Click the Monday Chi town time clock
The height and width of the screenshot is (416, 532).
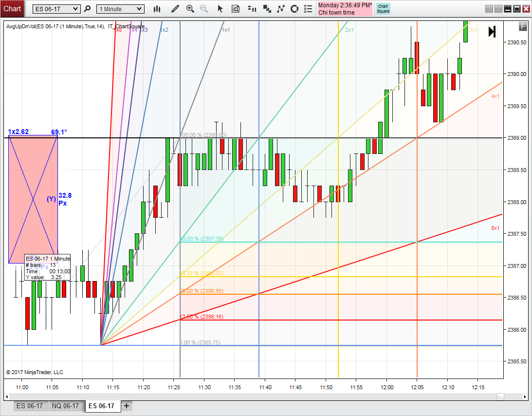(345, 9)
